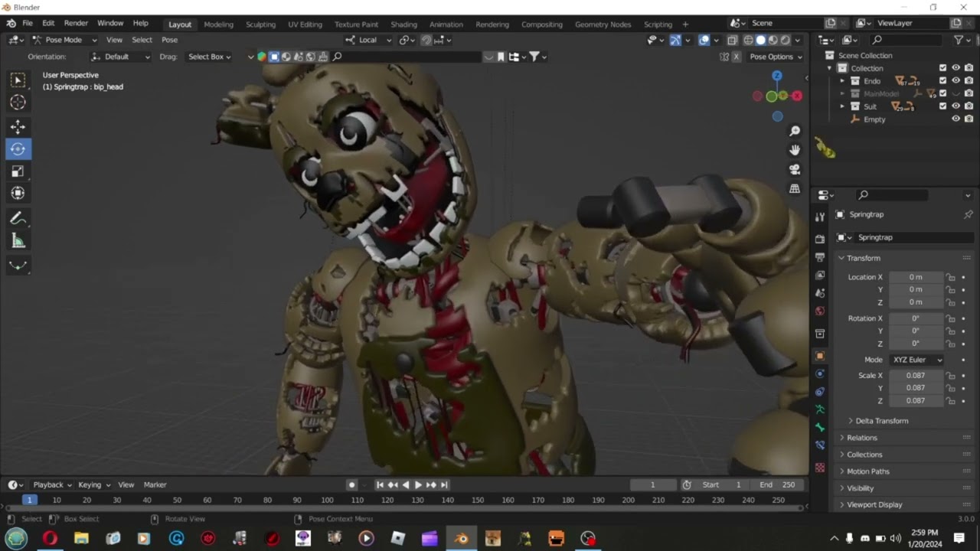Switch perspective/orthographic grid icon
Image resolution: width=980 pixels, height=551 pixels.
coord(795,188)
